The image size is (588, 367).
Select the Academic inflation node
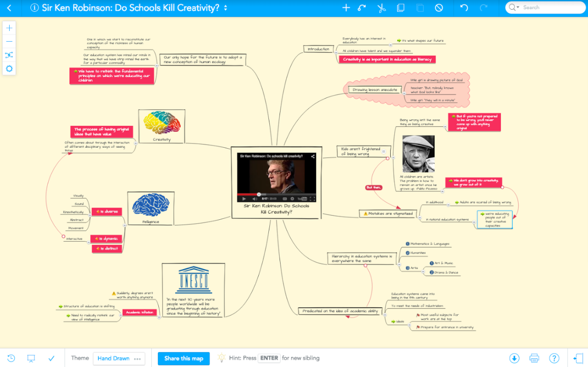(x=140, y=312)
